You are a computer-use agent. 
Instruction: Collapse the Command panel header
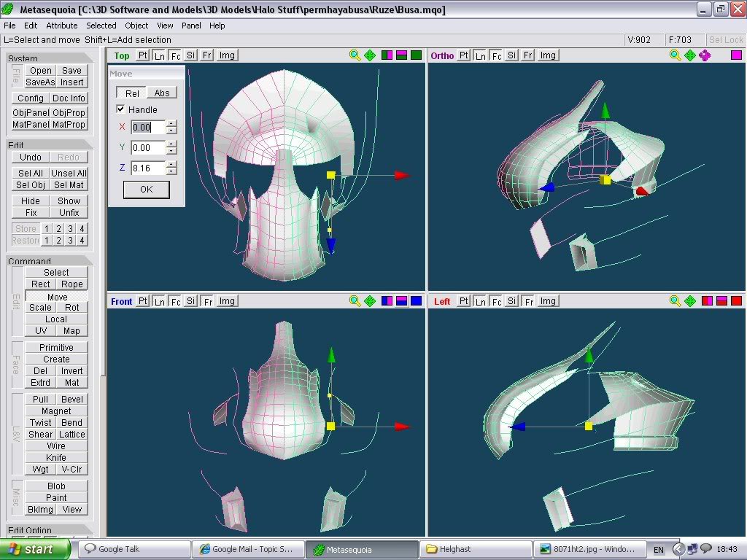[x=50, y=260]
